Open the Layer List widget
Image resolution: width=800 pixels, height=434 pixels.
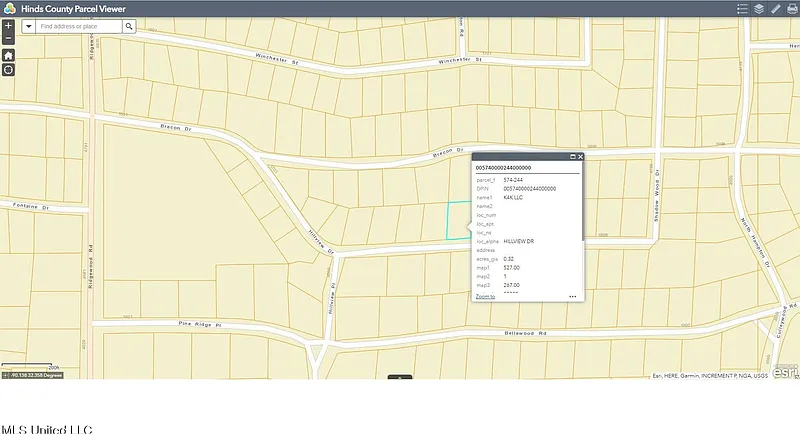[x=759, y=8]
